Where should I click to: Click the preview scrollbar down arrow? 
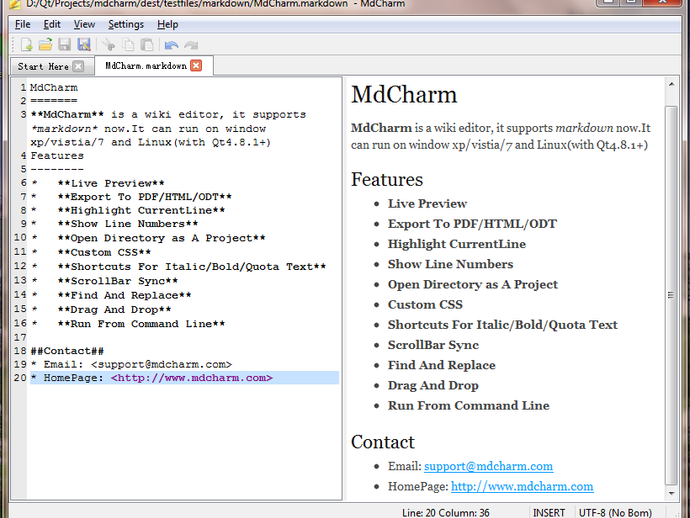pyautogui.click(x=672, y=493)
